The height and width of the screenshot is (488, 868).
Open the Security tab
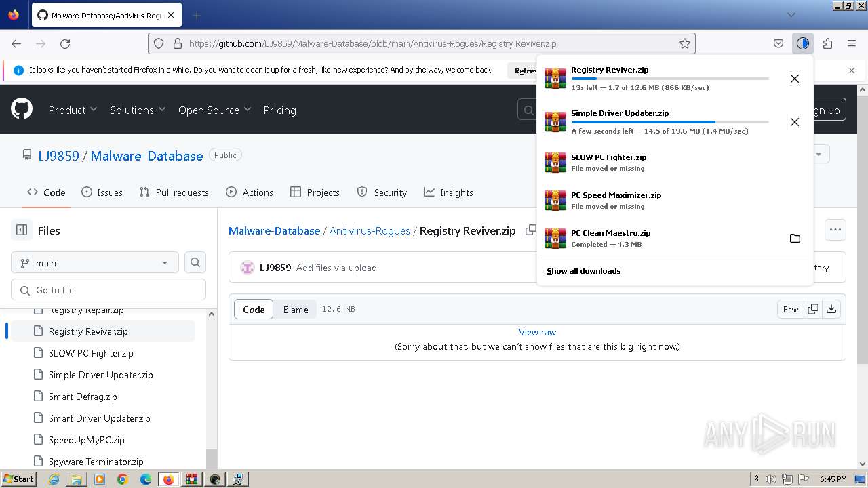[382, 192]
